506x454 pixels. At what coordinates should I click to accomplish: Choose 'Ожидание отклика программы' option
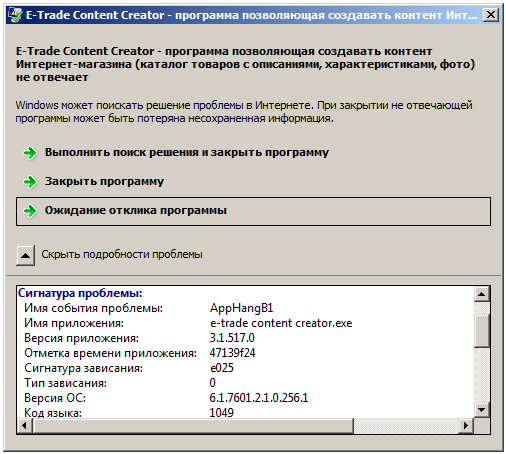click(x=253, y=211)
